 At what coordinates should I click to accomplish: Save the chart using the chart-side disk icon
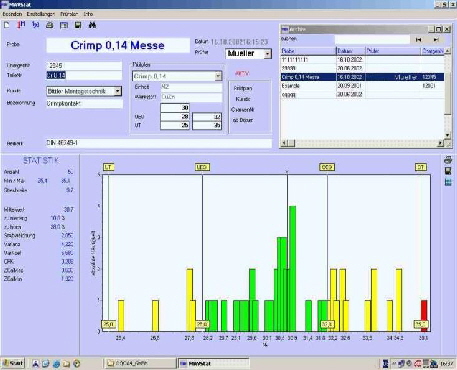click(448, 171)
